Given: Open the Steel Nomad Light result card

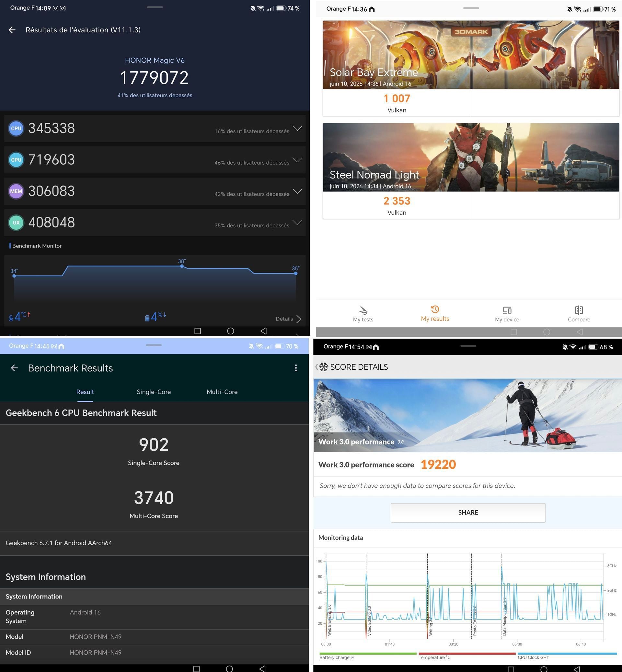Looking at the screenshot, I should click(x=471, y=171).
